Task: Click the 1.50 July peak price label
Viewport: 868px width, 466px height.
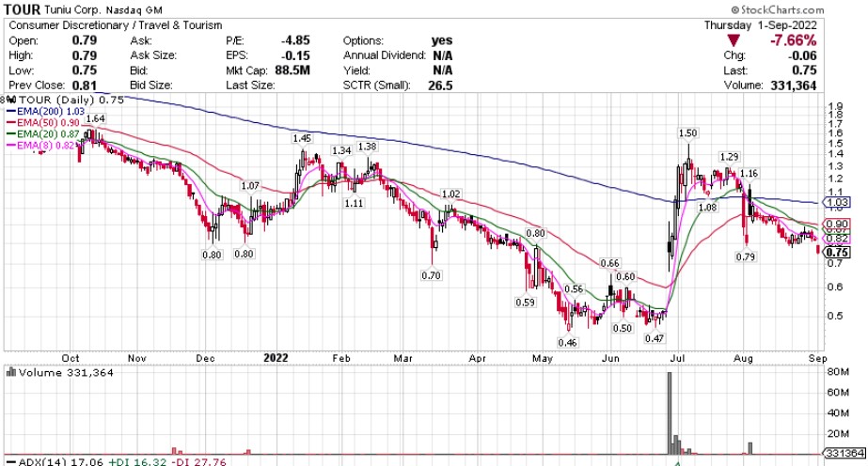Action: click(688, 133)
